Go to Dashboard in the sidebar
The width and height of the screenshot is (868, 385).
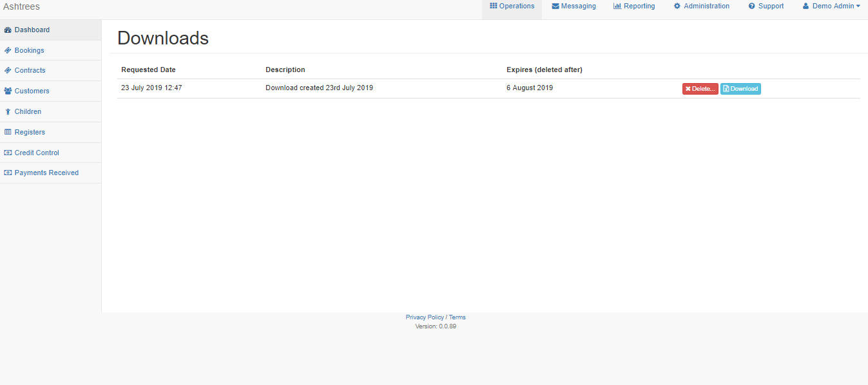click(x=50, y=30)
